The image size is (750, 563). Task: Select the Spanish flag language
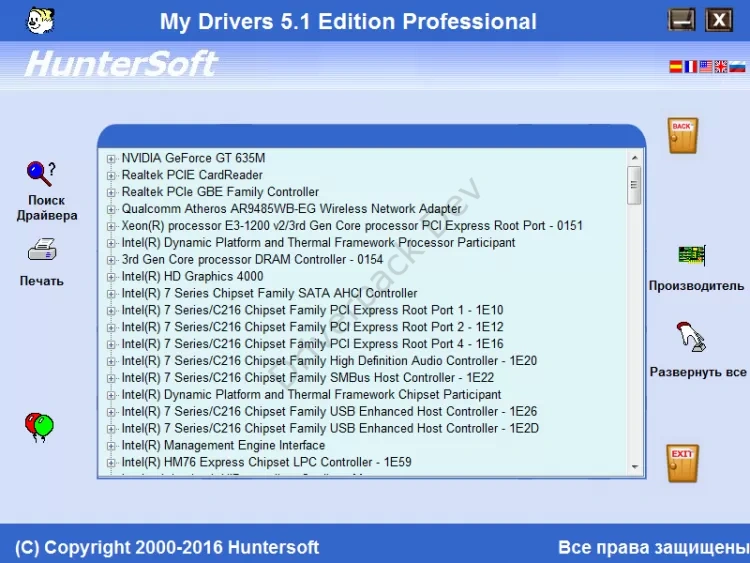tap(675, 67)
